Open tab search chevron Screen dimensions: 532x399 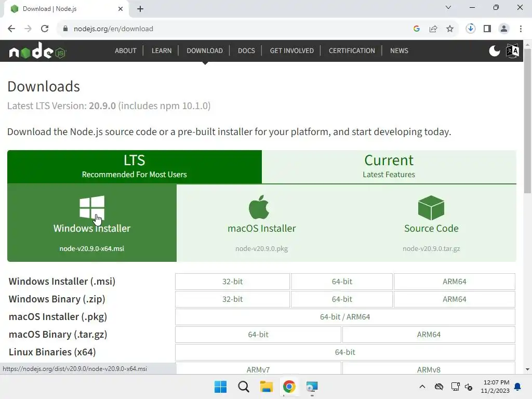coord(448,7)
